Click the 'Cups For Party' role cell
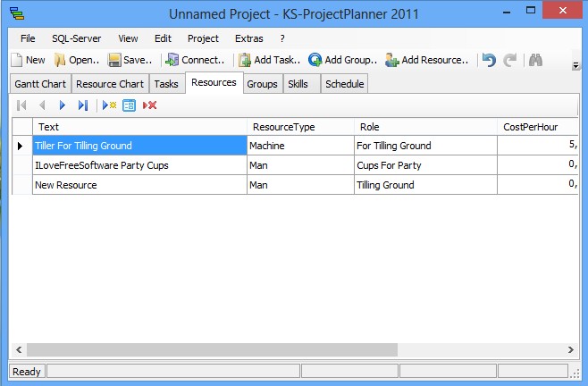Screen dimensions: 588x386 pyautogui.click(x=425, y=165)
